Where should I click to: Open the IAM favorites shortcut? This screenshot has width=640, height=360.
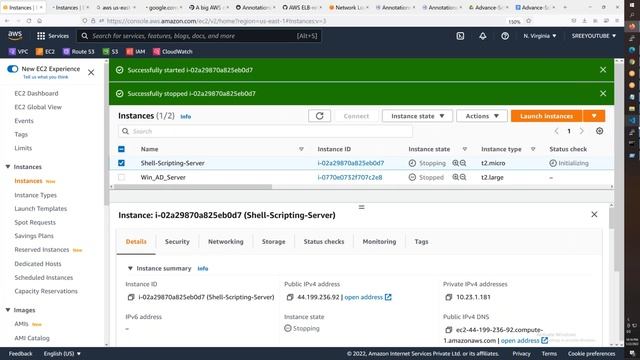click(136, 51)
